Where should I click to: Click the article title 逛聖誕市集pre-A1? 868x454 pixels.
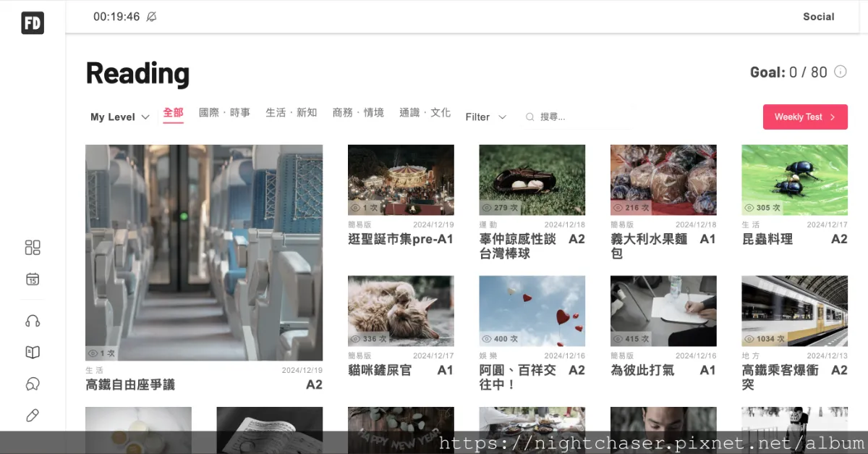click(401, 239)
